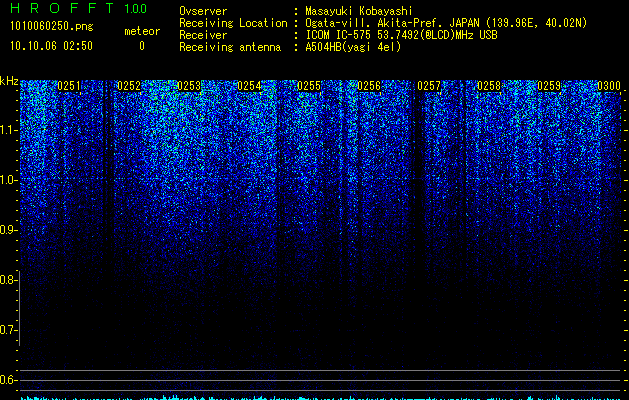The image size is (629, 400).
Task: Click the observer name Masayuki Kobayashi
Action: point(359,11)
